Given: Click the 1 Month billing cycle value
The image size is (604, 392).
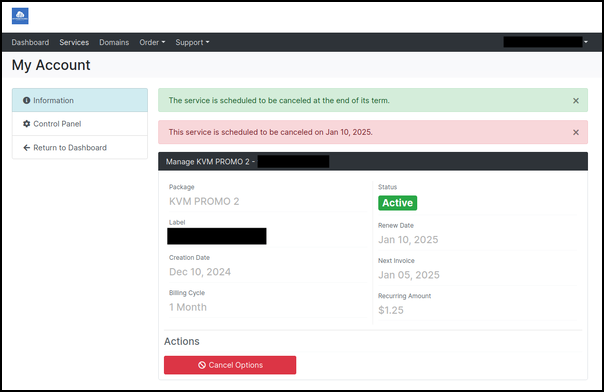Looking at the screenshot, I should [188, 307].
